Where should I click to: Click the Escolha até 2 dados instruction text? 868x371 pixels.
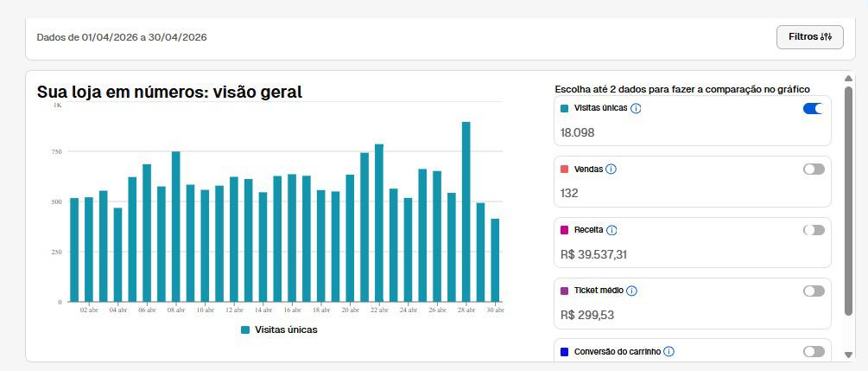682,89
